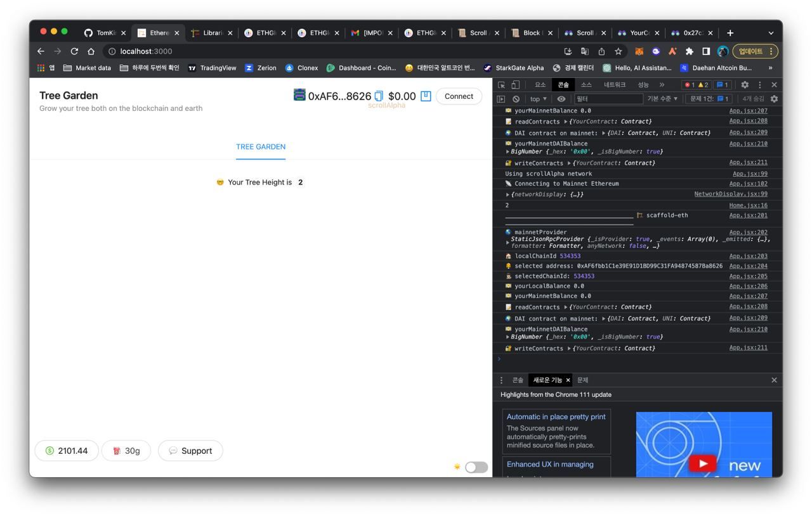Open the TradingView bookmark

(212, 68)
